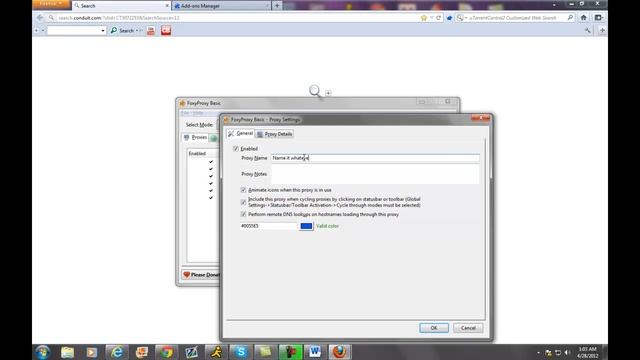Switch to the General tab
The height and width of the screenshot is (360, 640).
[x=240, y=133]
